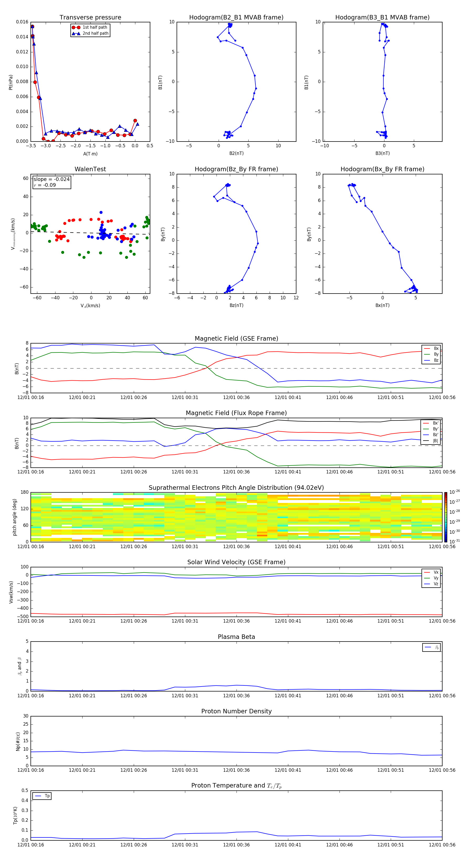The width and height of the screenshot is (473, 868).
Task: Click the 'Magnetic Field (Flux Rope Frame)' title
Action: pos(236,413)
